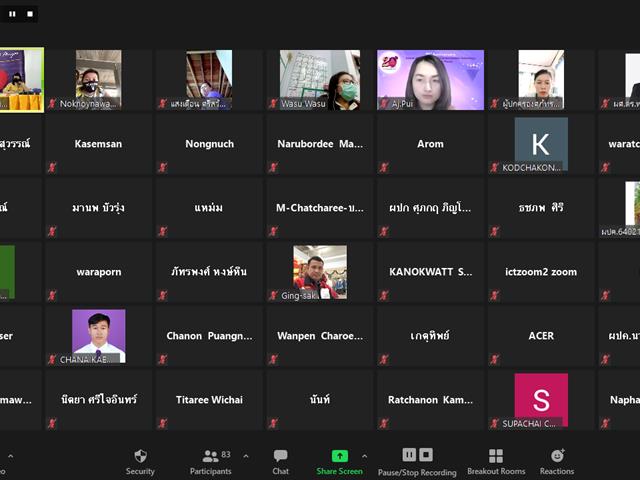
Task: Pause recording using top-left indicator
Action: [x=12, y=14]
